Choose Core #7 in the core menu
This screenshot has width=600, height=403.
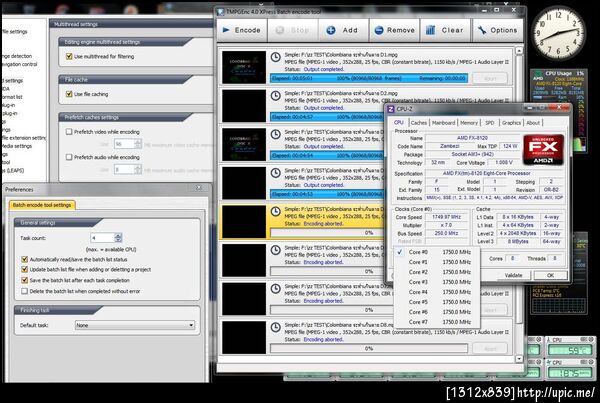(x=437, y=322)
